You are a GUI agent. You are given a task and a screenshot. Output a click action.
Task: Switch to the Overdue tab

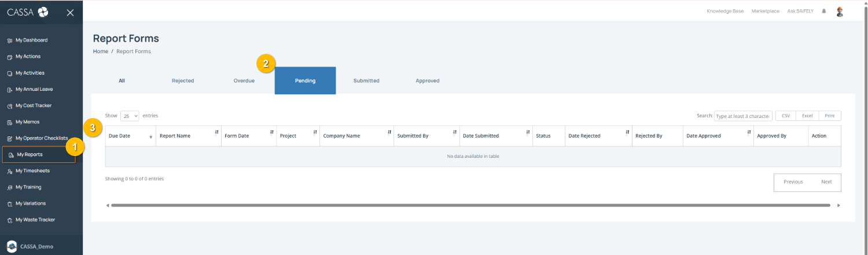244,80
